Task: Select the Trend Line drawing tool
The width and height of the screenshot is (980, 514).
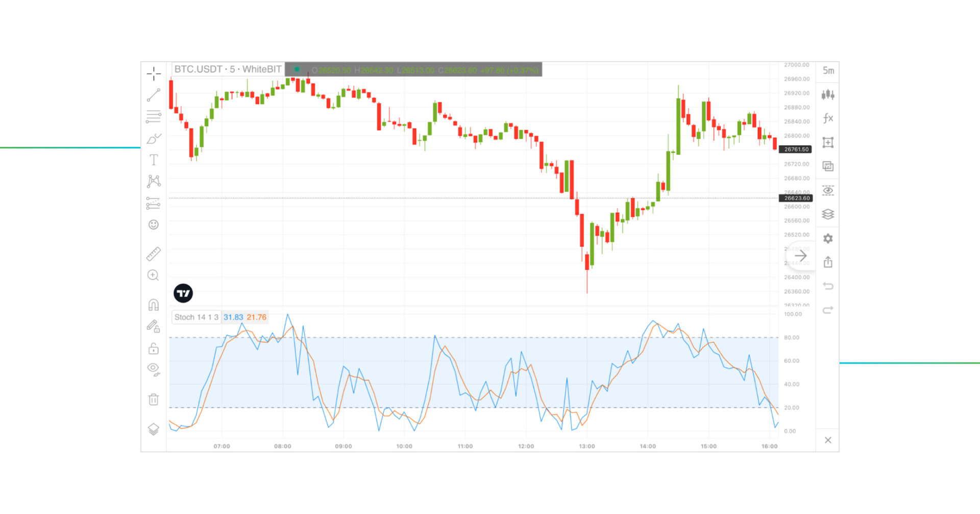Action: pyautogui.click(x=153, y=95)
